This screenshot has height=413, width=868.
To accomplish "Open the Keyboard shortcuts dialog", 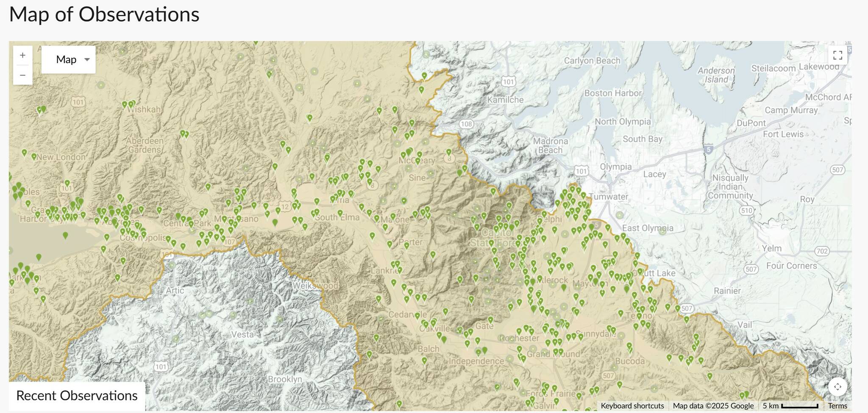I will click(x=632, y=405).
